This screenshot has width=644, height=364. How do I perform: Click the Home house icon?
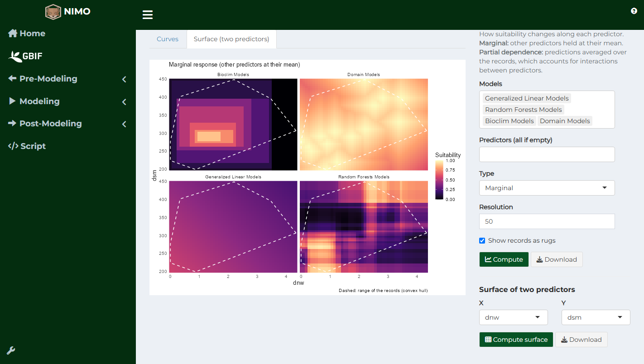click(x=13, y=34)
